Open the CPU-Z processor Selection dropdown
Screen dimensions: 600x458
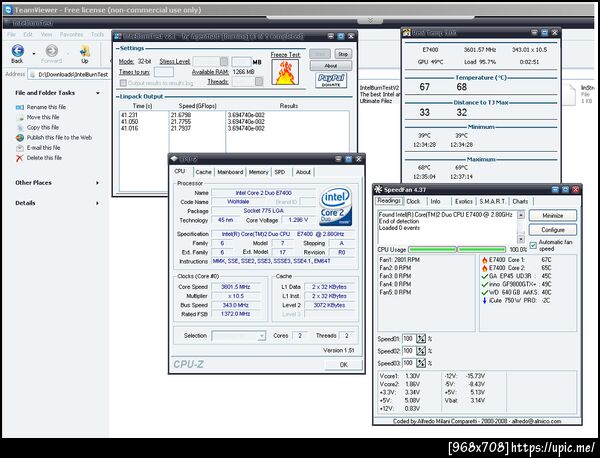click(x=261, y=336)
